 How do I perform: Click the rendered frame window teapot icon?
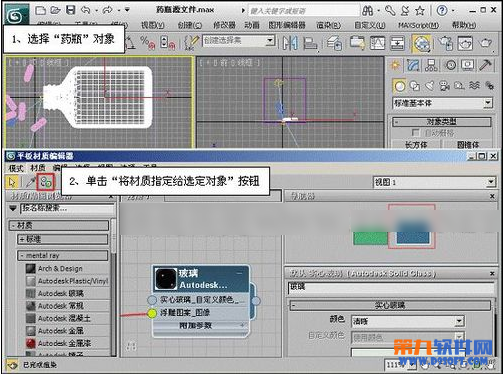pyautogui.click(x=465, y=43)
